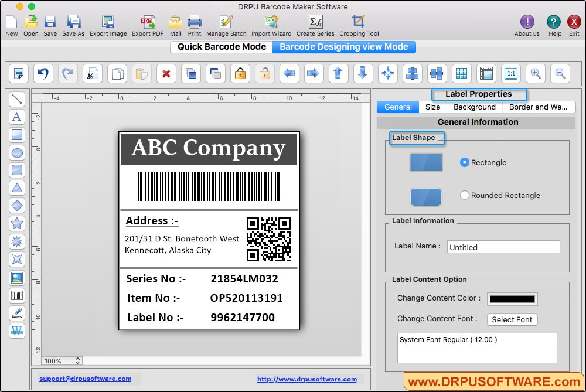
Task: Launch the Create Series feature
Action: coord(315,25)
